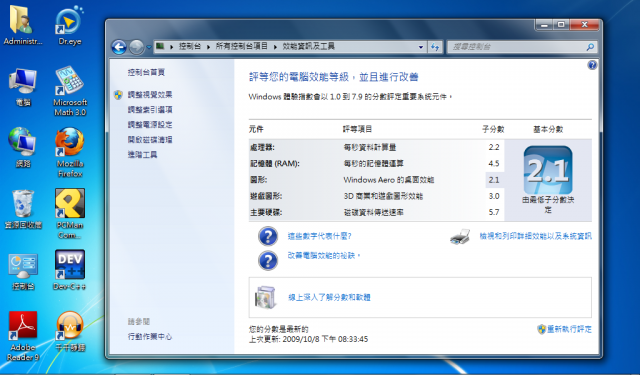
Task: Click the shield icon beside 調整視覺效果
Action: 118,95
